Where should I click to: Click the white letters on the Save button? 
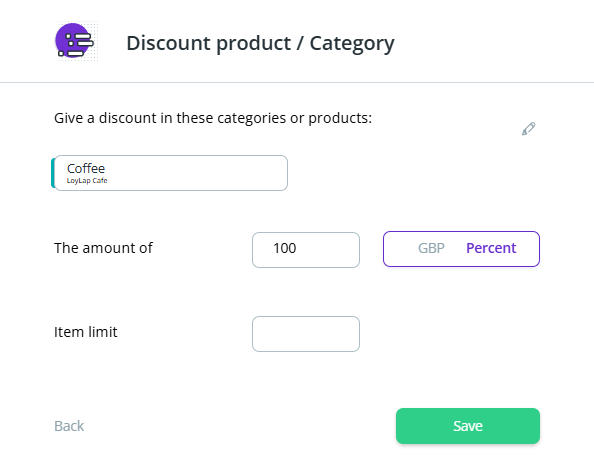(468, 426)
